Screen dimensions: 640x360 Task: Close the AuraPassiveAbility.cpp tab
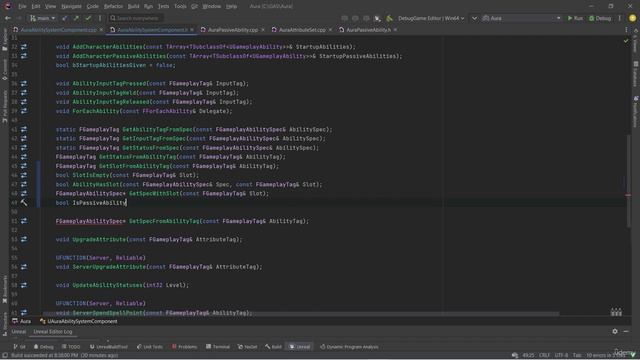coord(262,30)
